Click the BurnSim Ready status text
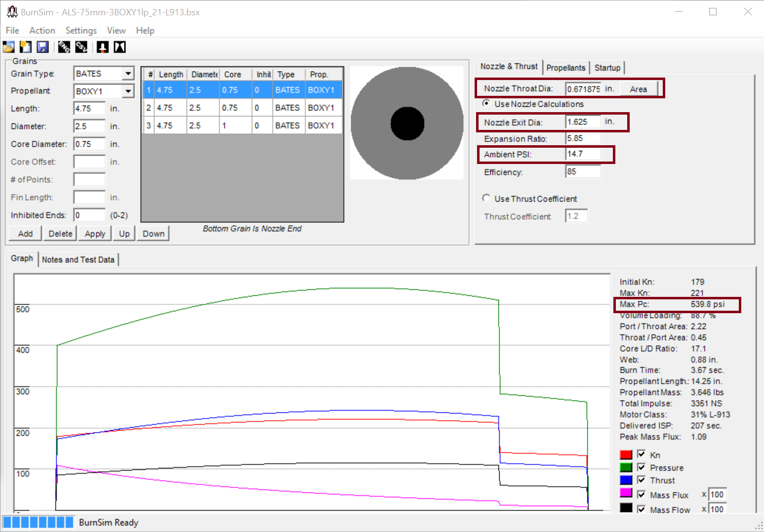The image size is (764, 532). (109, 522)
